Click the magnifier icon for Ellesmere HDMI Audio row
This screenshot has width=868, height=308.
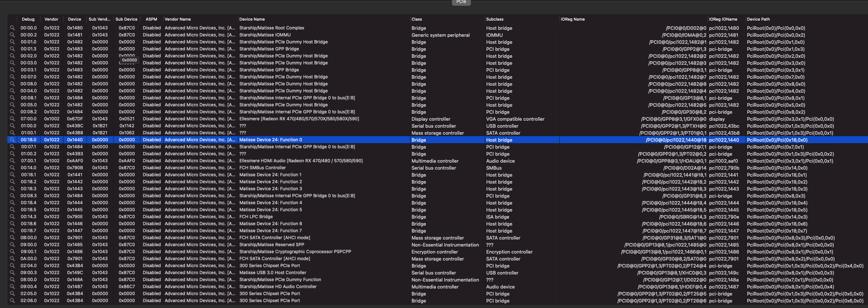(x=12, y=161)
